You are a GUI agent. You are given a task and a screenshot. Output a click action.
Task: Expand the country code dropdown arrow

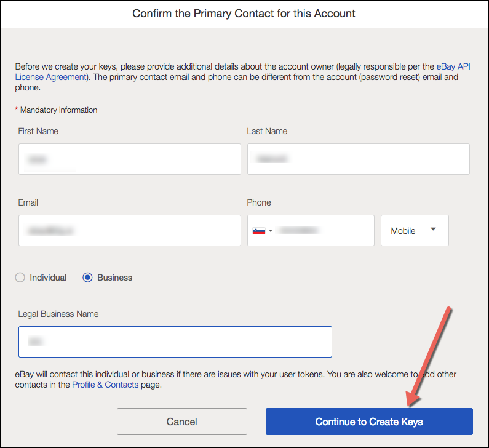coord(271,231)
